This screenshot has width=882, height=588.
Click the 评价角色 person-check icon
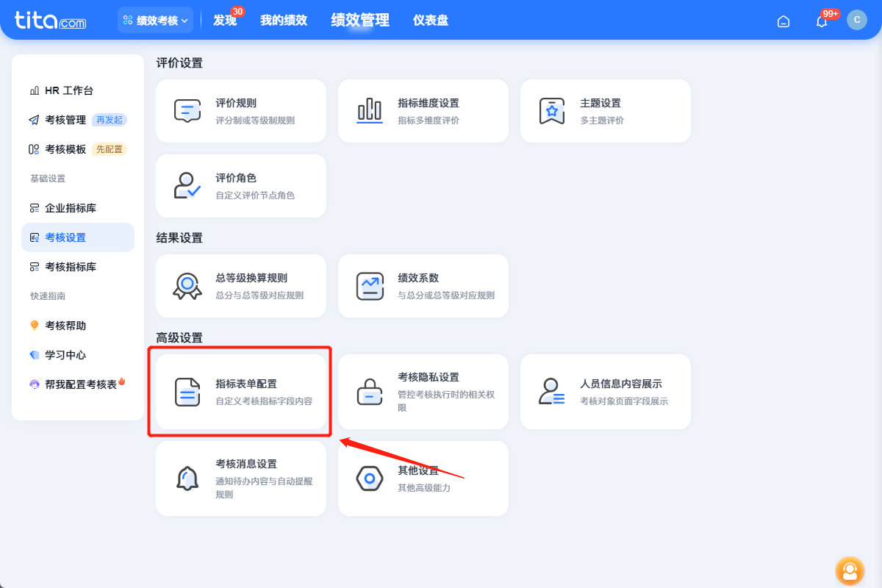click(x=187, y=185)
